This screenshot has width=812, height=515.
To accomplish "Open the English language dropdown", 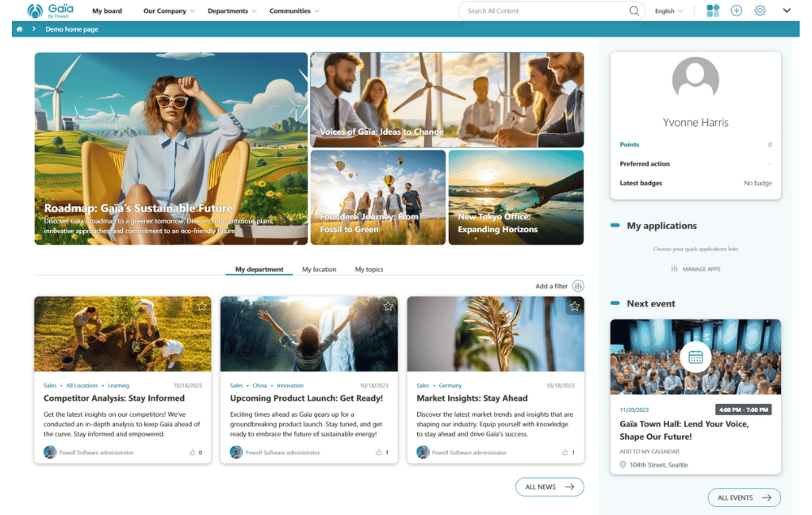I will (x=668, y=11).
